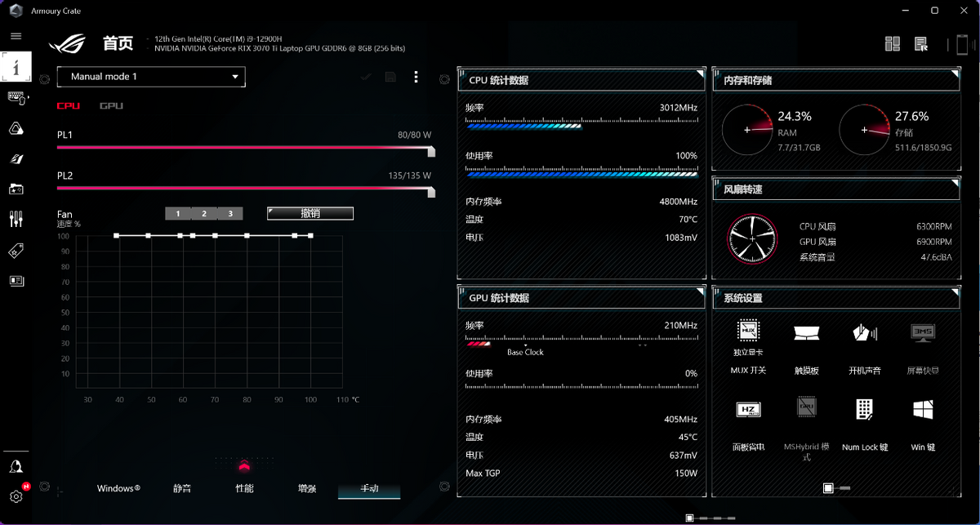Viewport: 980px width, 525px height.
Task: Open the News sidebar icon
Action: (x=16, y=281)
